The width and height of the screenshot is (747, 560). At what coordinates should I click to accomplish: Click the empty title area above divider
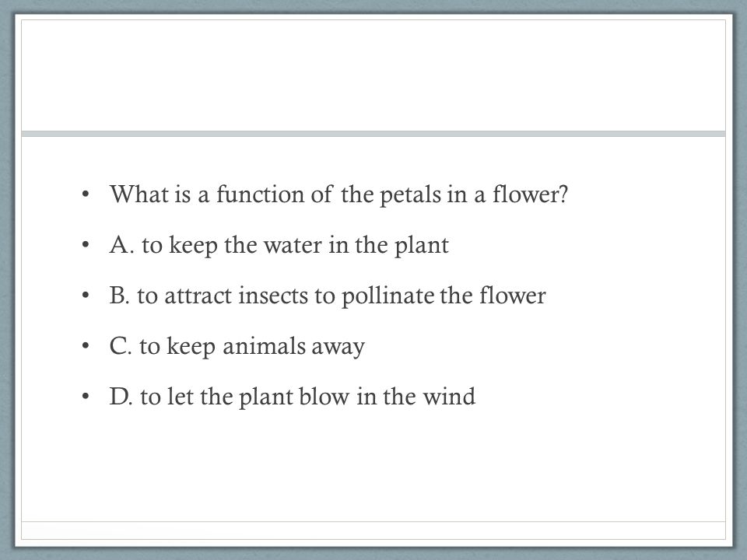(x=373, y=75)
